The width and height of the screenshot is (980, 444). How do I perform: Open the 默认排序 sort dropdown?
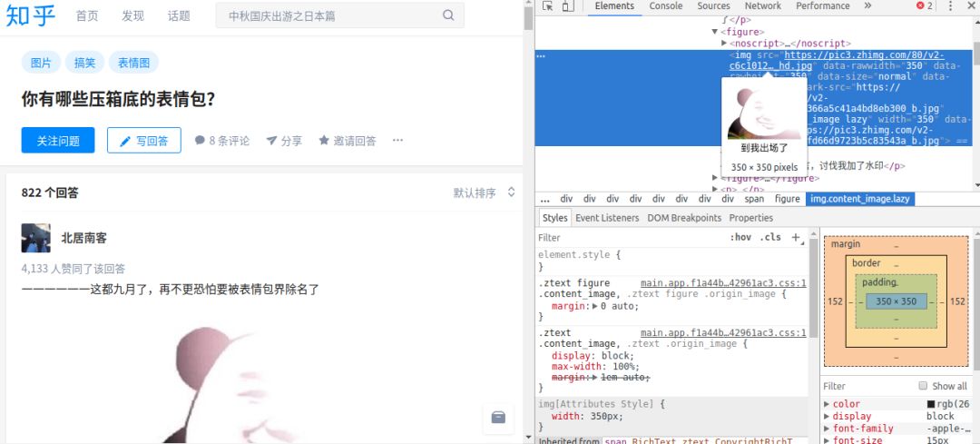(485, 192)
